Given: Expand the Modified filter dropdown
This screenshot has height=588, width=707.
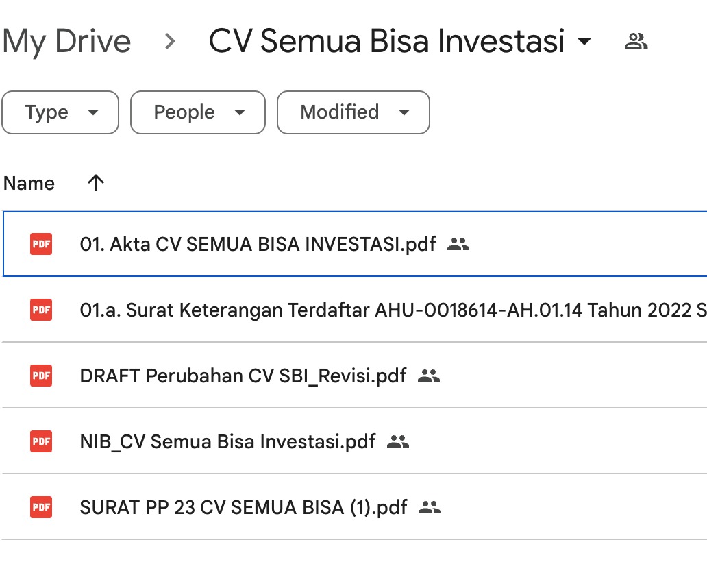Looking at the screenshot, I should pos(353,112).
